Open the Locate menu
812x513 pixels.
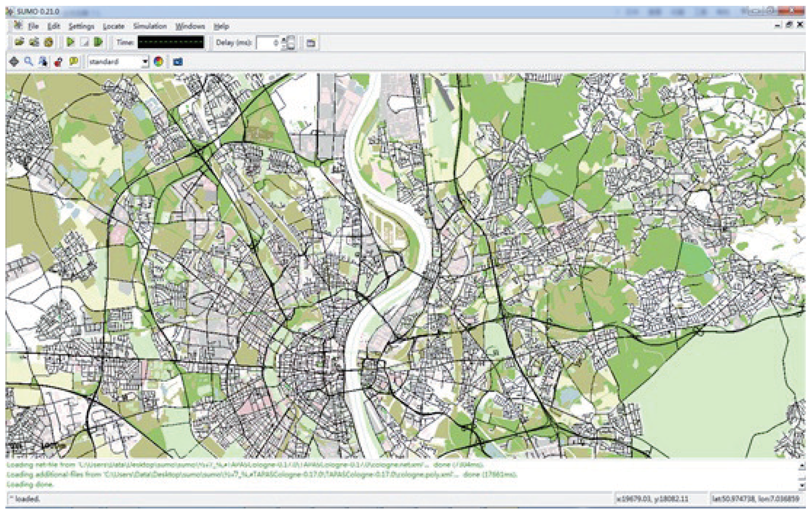pyautogui.click(x=113, y=26)
